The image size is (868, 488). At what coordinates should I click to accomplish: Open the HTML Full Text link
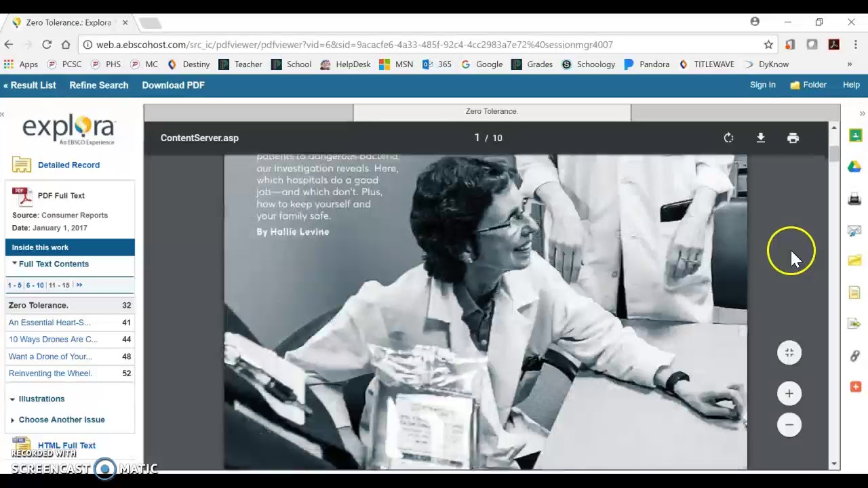[66, 445]
